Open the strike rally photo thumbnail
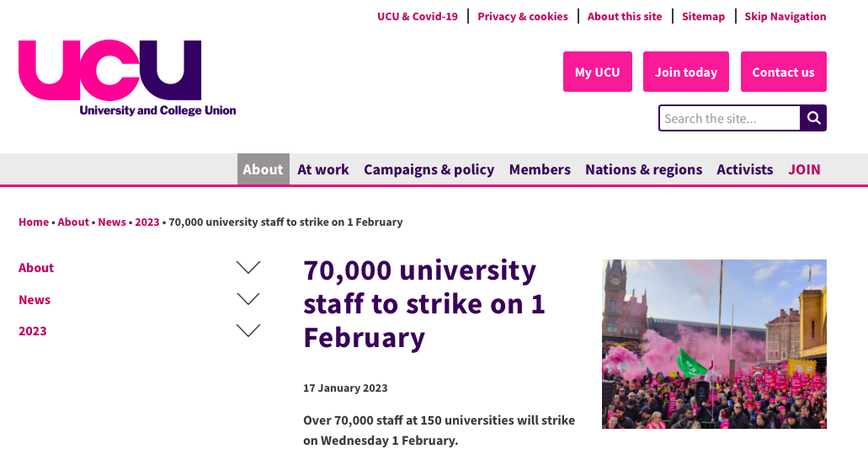868x460 pixels. pos(714,344)
